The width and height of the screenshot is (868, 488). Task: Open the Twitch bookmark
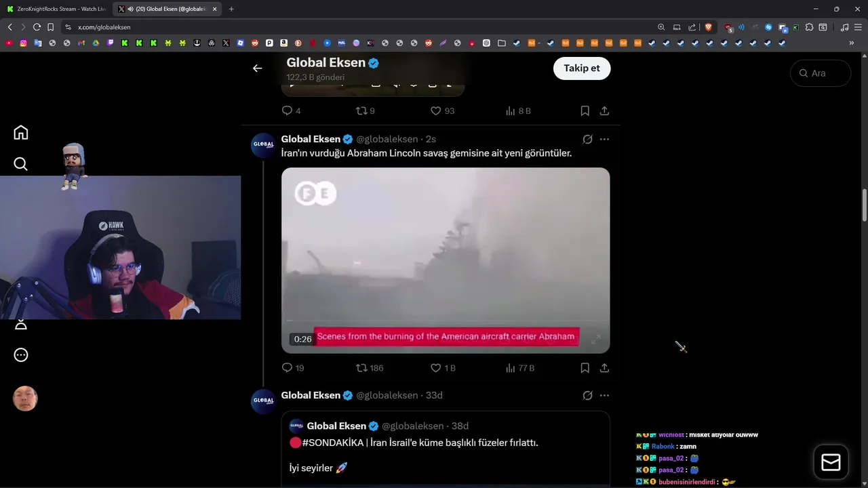coord(111,43)
